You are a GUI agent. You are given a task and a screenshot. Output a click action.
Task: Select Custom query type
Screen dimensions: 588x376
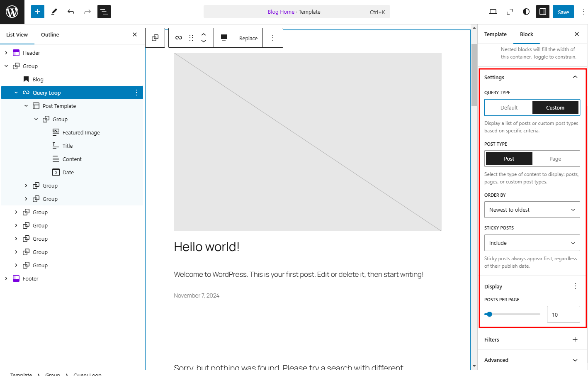pyautogui.click(x=556, y=107)
